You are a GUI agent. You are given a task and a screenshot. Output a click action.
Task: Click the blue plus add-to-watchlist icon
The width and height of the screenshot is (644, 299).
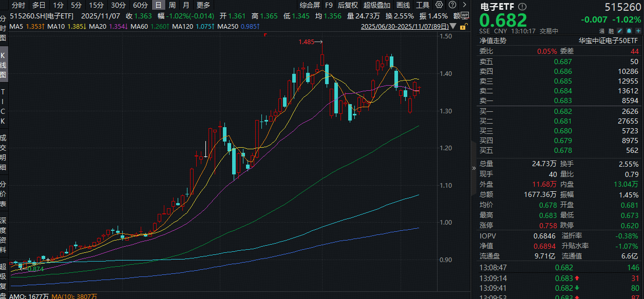[x=637, y=31]
